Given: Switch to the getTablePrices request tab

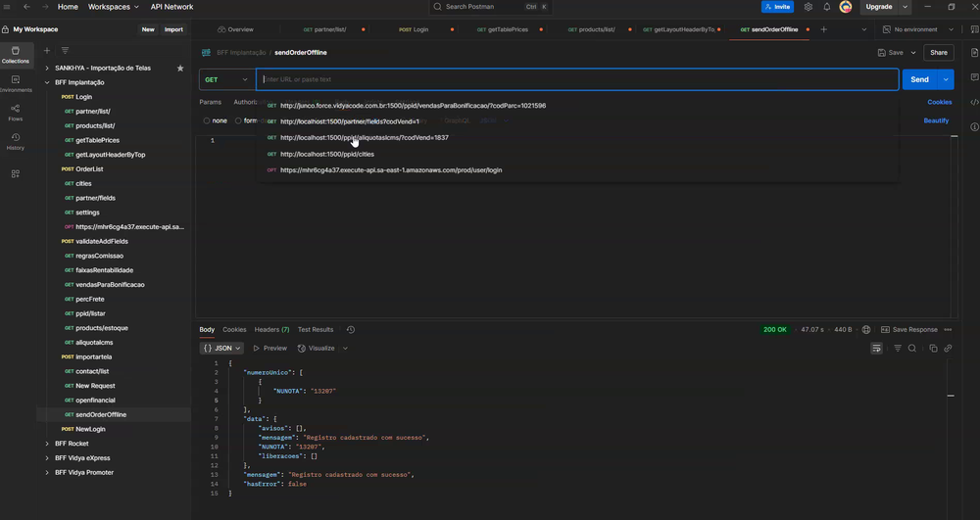Looking at the screenshot, I should 503,29.
